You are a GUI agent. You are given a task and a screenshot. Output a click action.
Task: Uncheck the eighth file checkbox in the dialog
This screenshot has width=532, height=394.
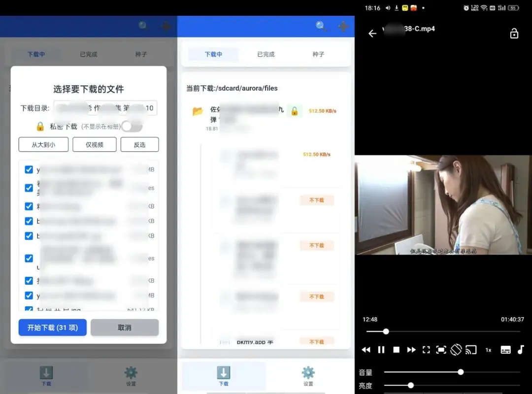29,295
